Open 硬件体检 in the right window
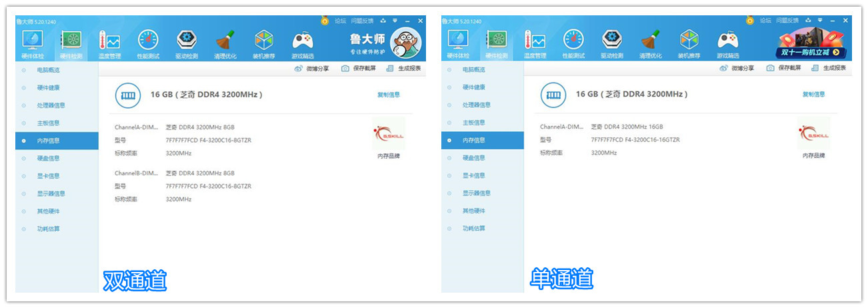The width and height of the screenshot is (868, 308). tap(457, 44)
